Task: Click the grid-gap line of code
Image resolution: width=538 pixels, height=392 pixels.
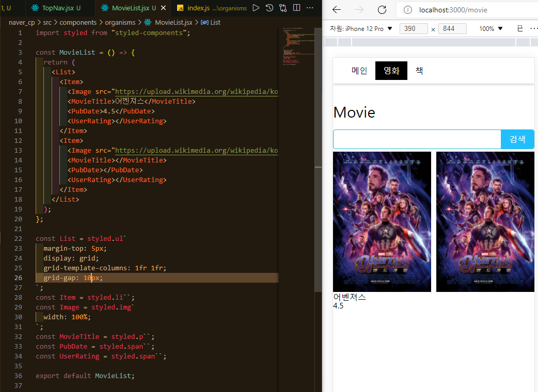Action: click(73, 277)
